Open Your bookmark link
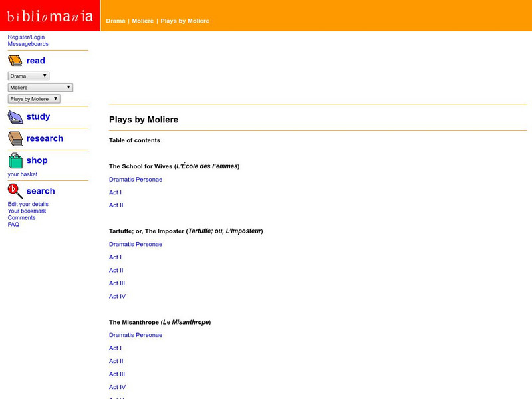The width and height of the screenshot is (532, 399). [27, 211]
